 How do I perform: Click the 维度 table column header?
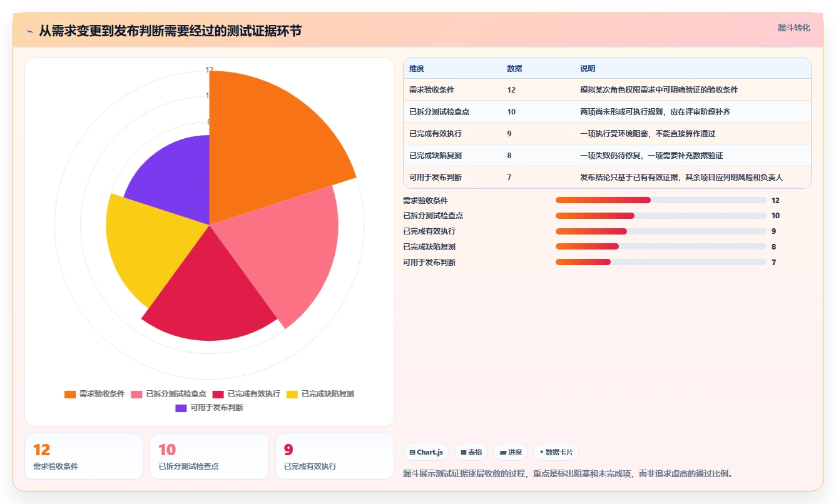(x=417, y=68)
